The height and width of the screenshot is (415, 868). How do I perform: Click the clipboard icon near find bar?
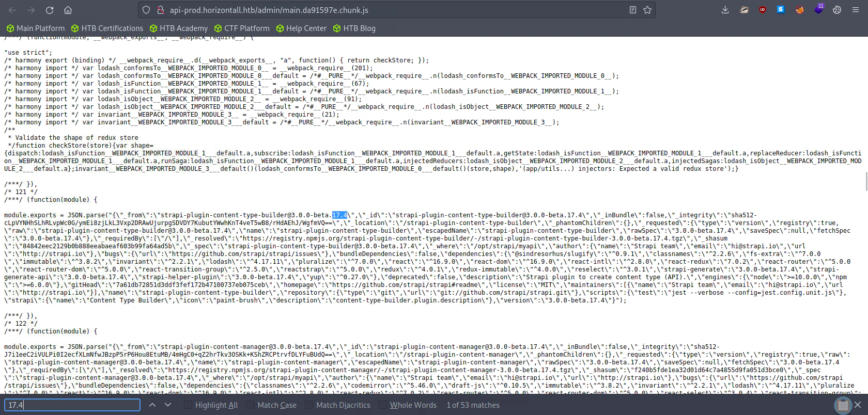(843, 406)
